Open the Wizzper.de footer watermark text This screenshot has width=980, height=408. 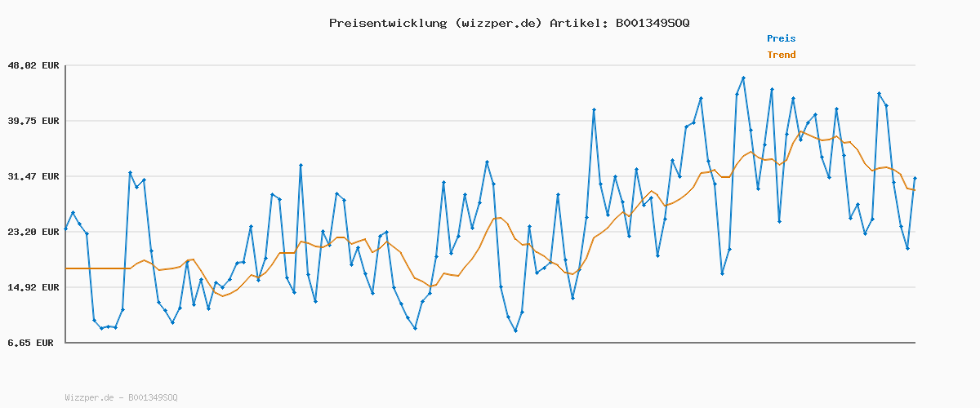(x=121, y=397)
